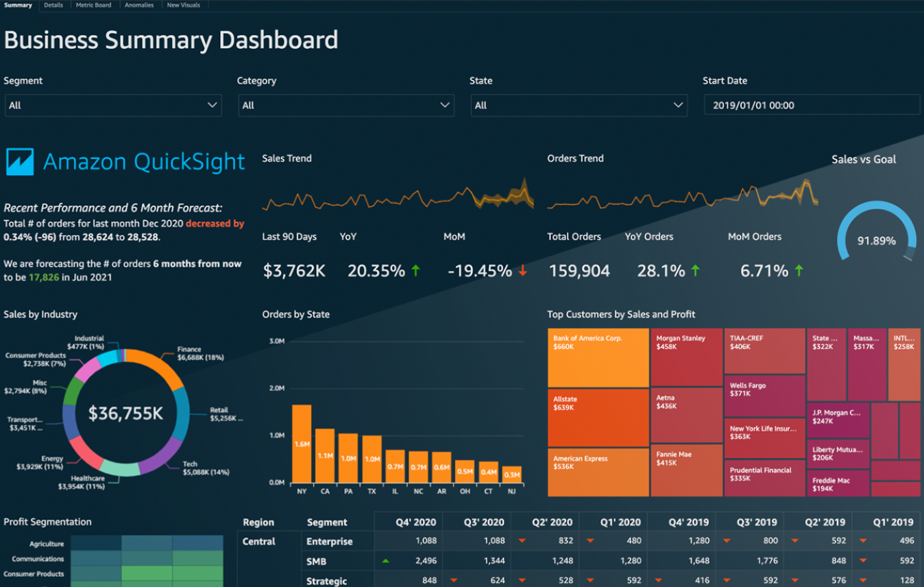The image size is (924, 587).
Task: Open the New Visuals tab
Action: click(x=183, y=5)
